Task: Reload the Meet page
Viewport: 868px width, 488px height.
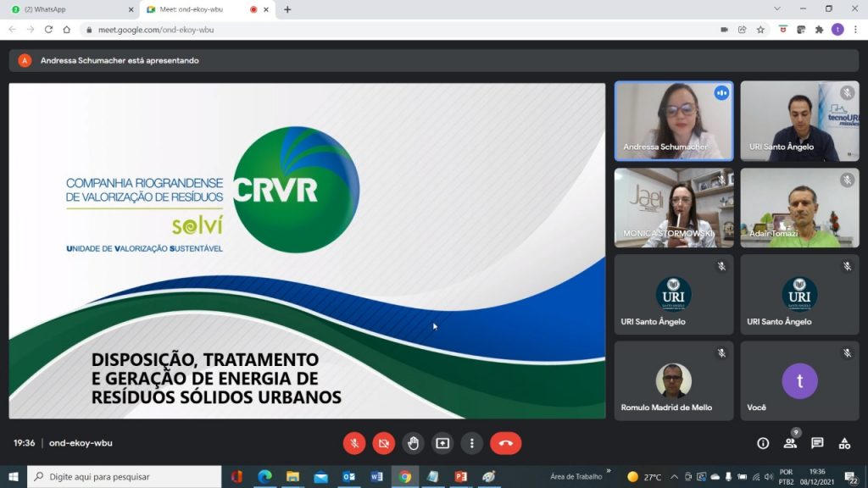Action: tap(48, 30)
